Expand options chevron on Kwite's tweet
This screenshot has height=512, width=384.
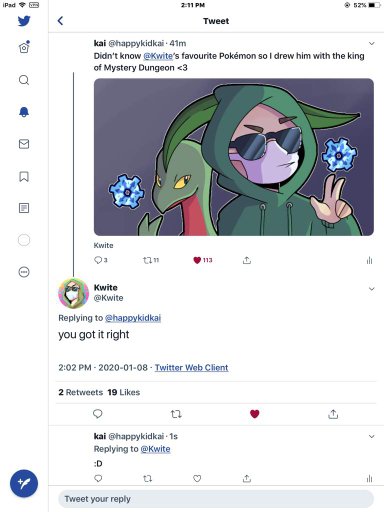[372, 289]
